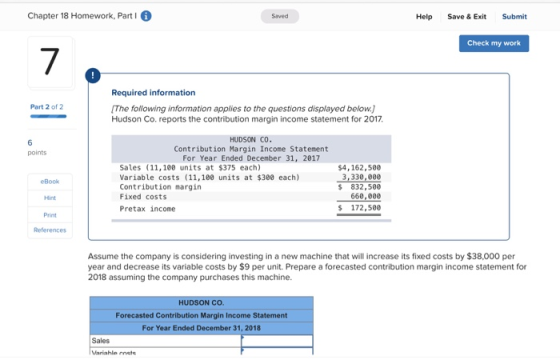
Task: Open the eBook resource
Action: pyautogui.click(x=50, y=181)
